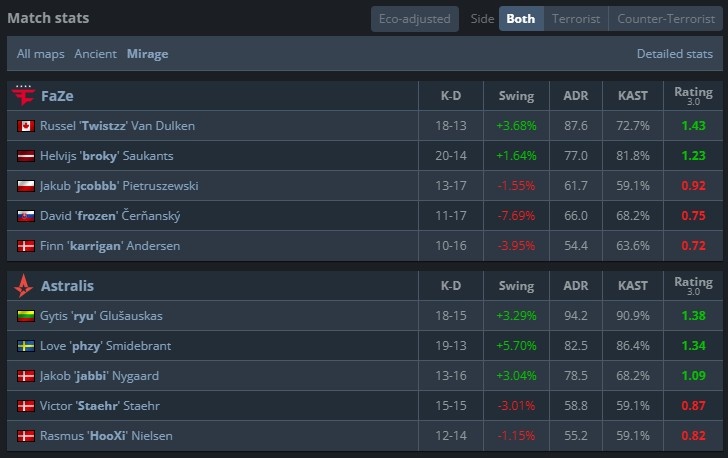
Task: Click the Lithuanian flag beside ryu
Action: click(26, 316)
